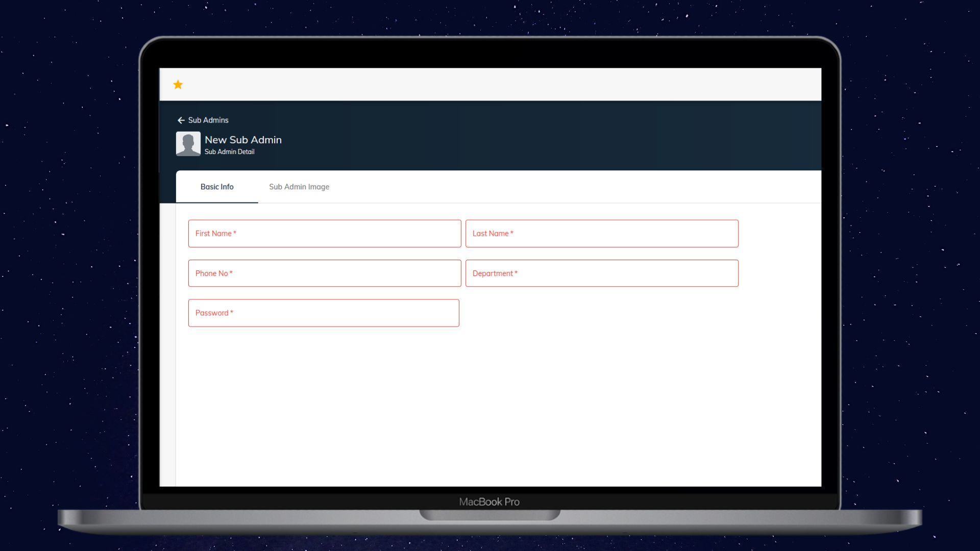
Task: Switch to the Basic Info tab
Action: pos(217,187)
